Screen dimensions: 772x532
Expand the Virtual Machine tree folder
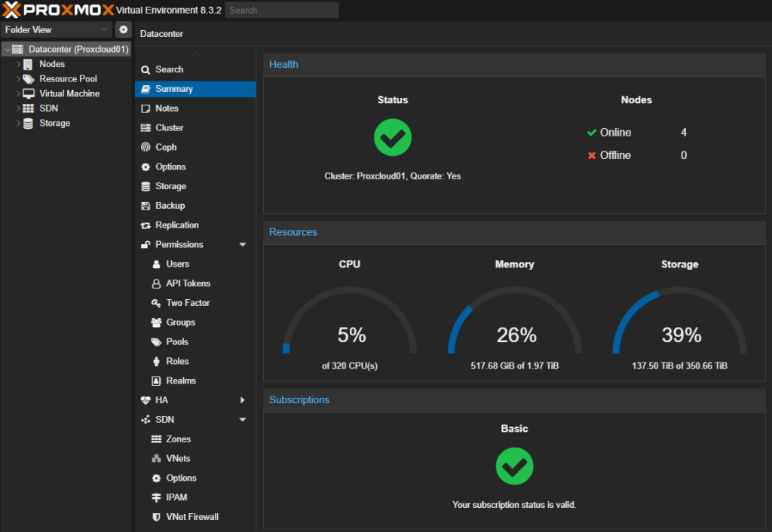pos(18,93)
